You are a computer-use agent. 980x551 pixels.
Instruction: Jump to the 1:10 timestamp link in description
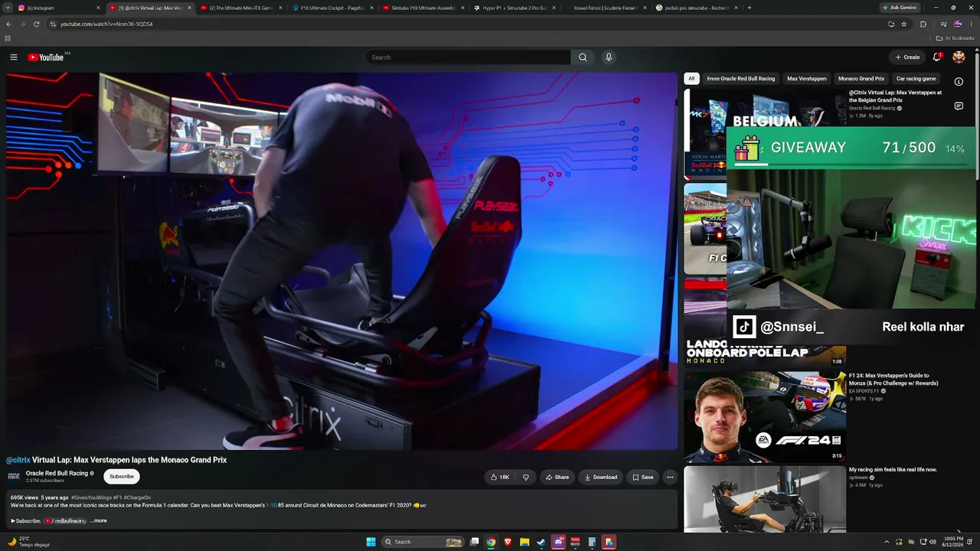click(272, 506)
